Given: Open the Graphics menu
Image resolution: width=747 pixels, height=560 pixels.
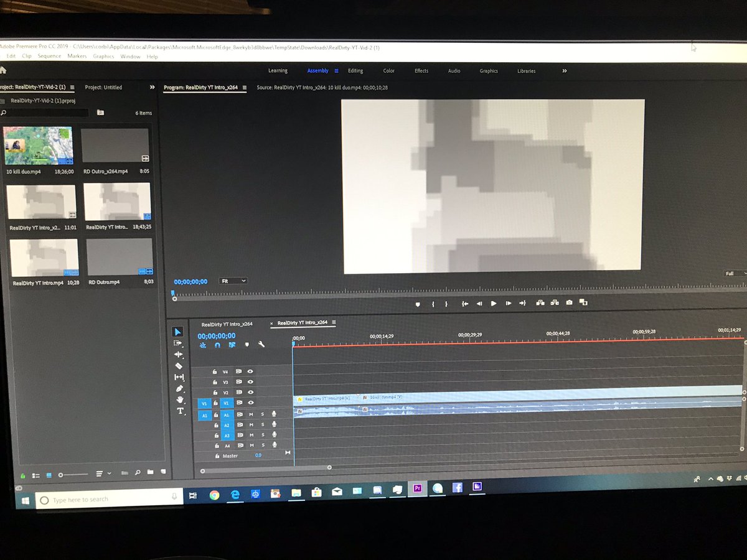Looking at the screenshot, I should (x=103, y=56).
